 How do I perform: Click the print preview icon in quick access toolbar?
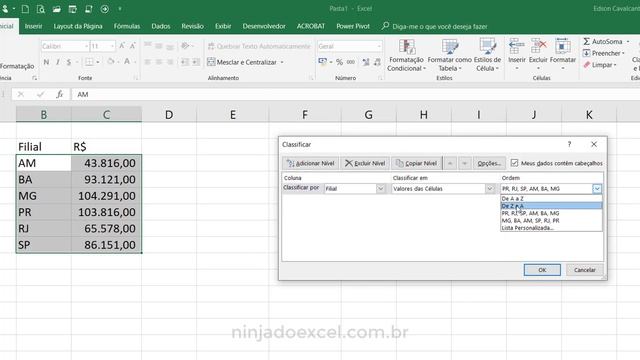click(40, 9)
